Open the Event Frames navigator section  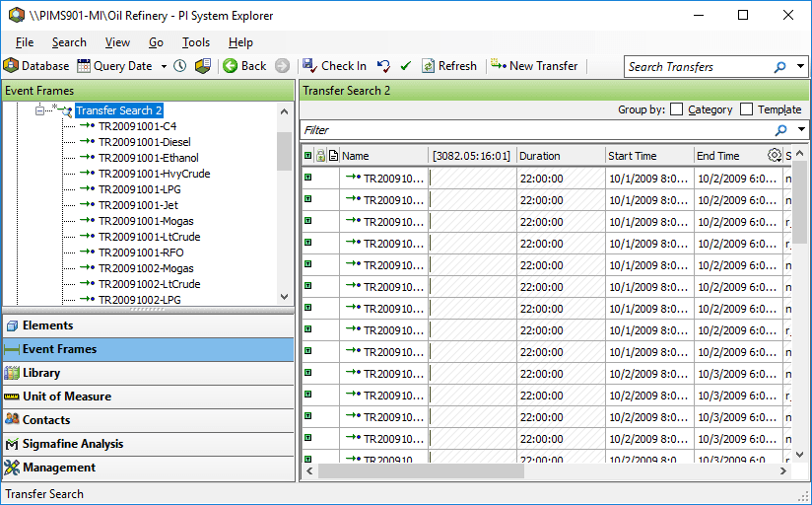click(148, 349)
